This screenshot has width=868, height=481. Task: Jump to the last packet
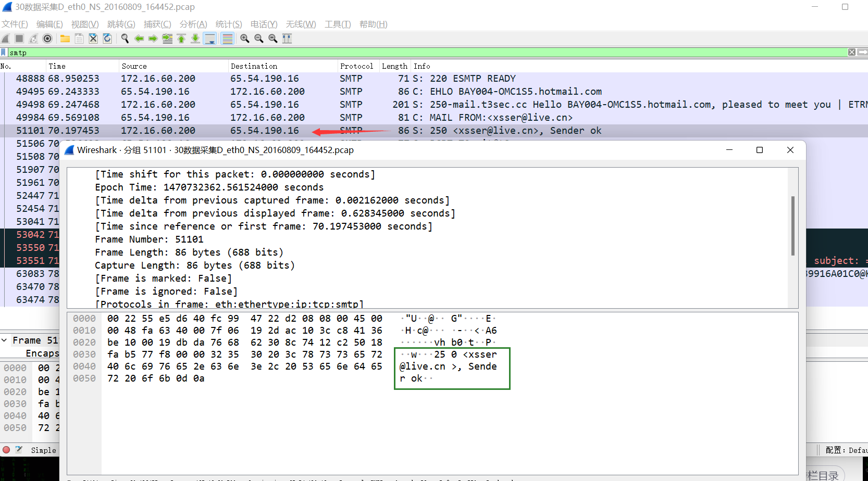(195, 39)
